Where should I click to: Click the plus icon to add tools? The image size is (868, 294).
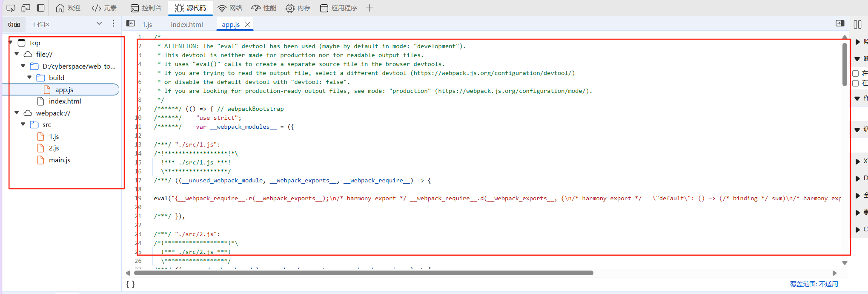click(370, 8)
